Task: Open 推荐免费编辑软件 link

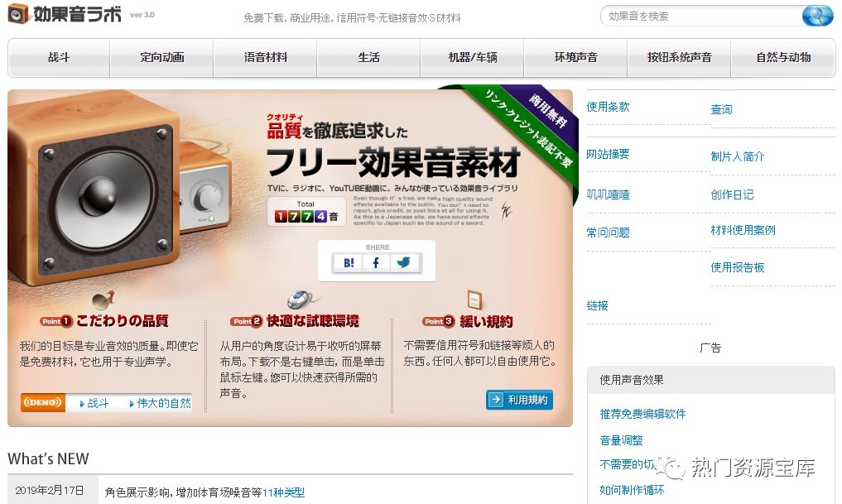Action: [642, 414]
